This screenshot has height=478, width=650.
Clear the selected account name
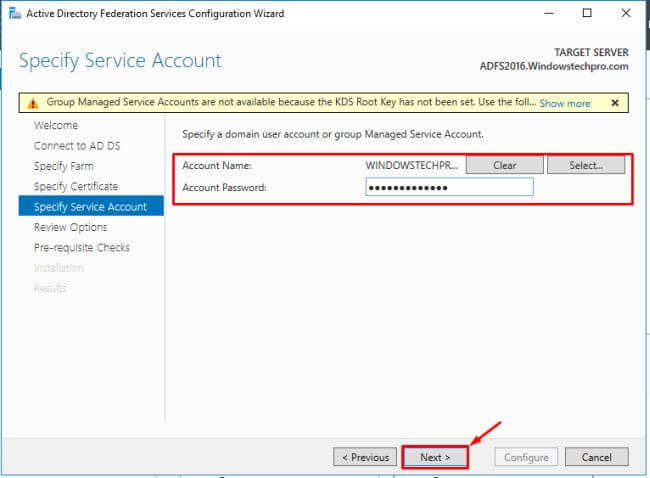pyautogui.click(x=504, y=165)
